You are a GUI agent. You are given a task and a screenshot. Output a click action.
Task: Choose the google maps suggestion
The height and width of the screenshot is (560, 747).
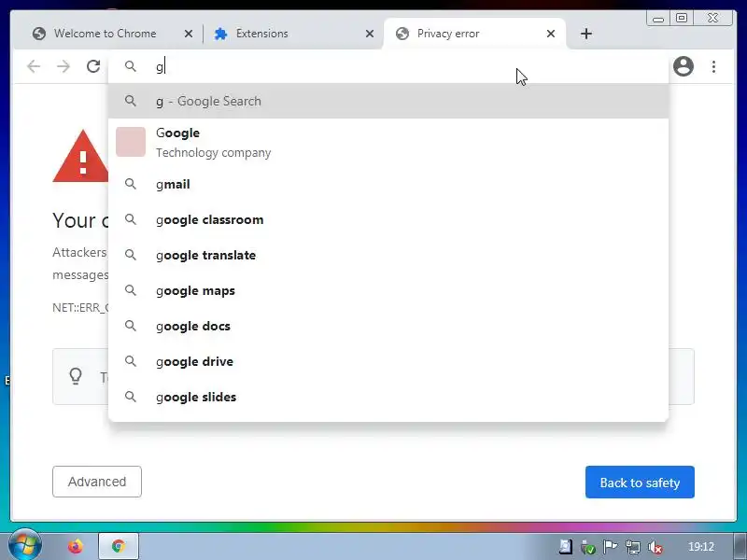(388, 290)
